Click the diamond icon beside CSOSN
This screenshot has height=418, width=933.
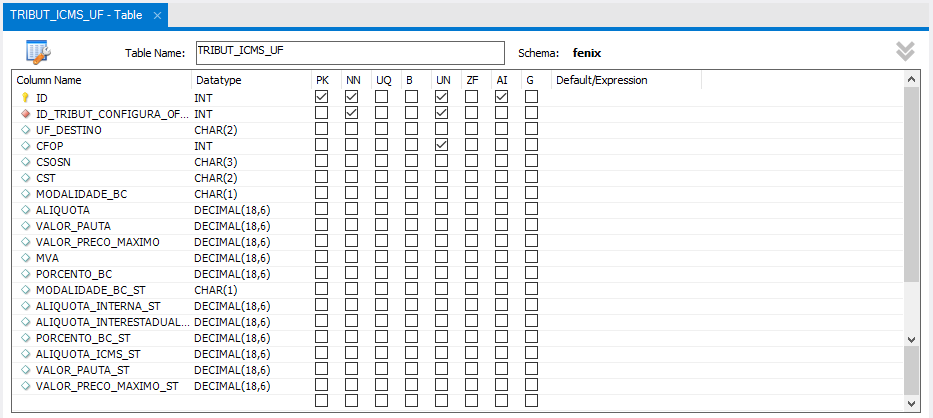pyautogui.click(x=25, y=161)
